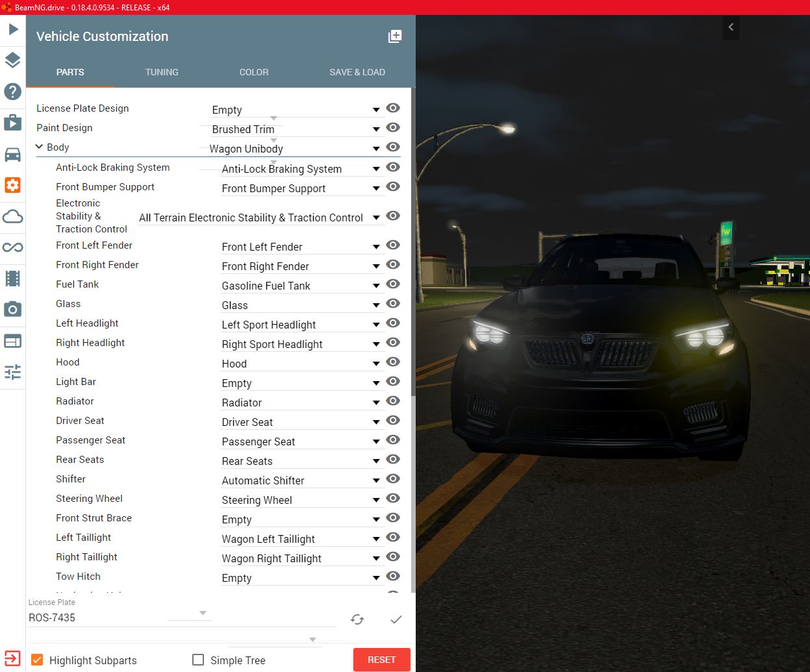Viewport: 810px width, 672px height.
Task: Toggle visibility eye for Front Bumper Support
Action: [x=393, y=187]
